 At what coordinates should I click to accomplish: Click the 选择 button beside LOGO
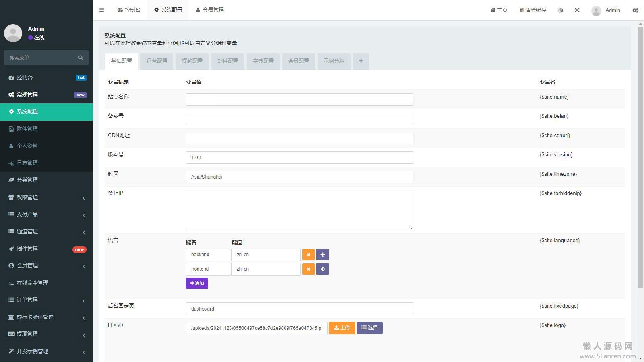click(369, 328)
